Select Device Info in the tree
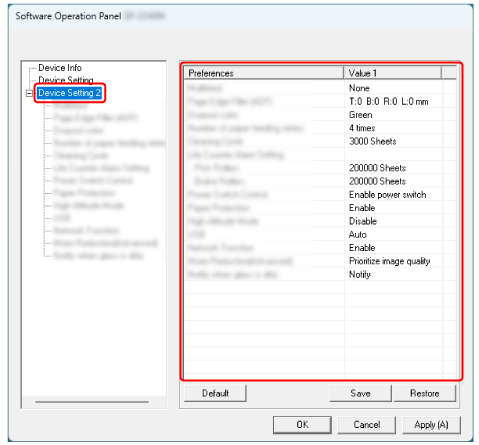 [60, 68]
